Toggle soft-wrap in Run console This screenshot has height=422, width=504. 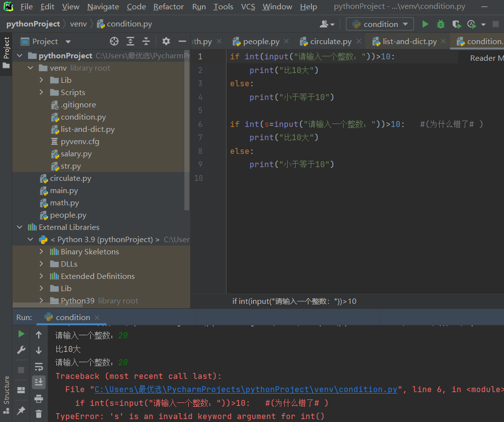tap(39, 367)
